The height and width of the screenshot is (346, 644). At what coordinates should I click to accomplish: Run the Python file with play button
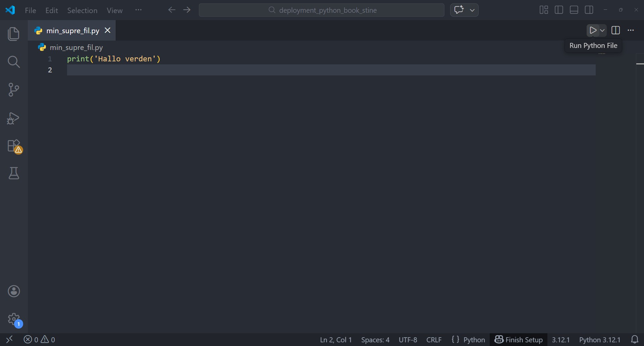point(593,31)
